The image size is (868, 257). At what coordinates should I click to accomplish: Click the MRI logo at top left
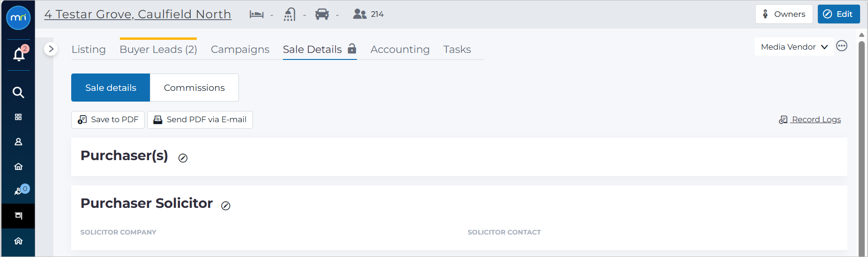click(x=18, y=18)
